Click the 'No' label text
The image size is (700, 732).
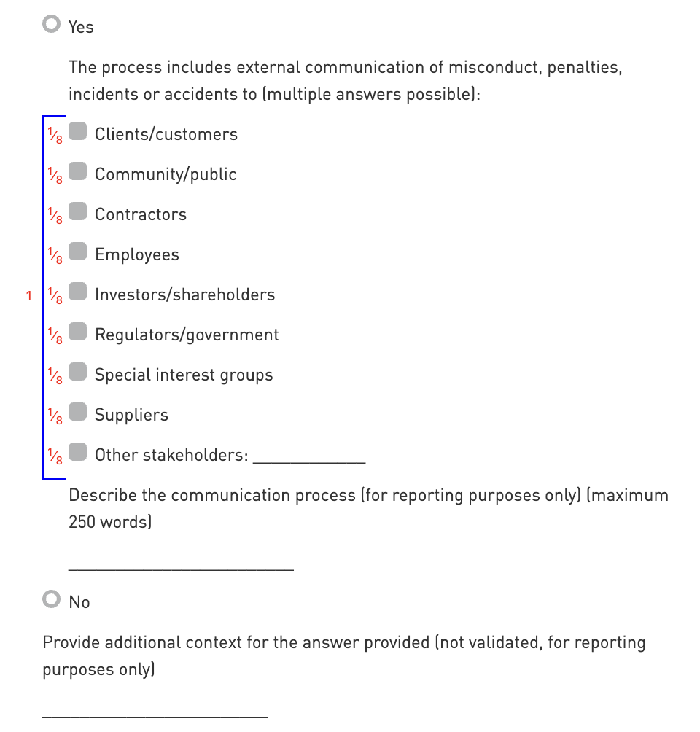click(79, 602)
